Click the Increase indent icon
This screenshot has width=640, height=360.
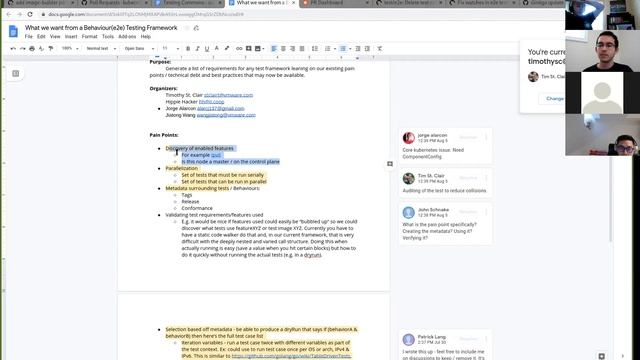[367, 49]
